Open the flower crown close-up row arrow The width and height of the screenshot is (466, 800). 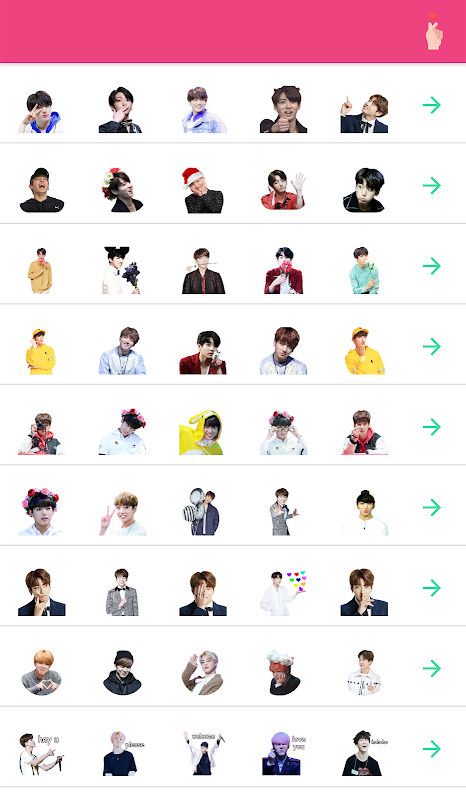tap(432, 507)
